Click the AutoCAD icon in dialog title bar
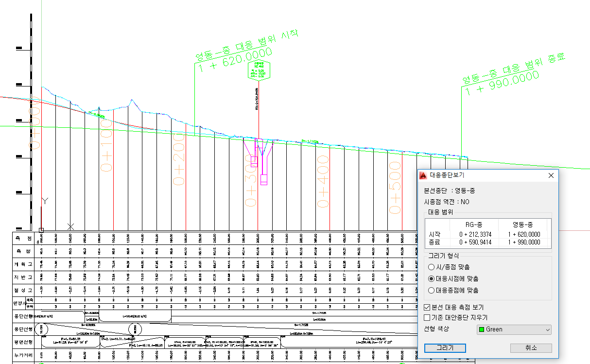The height and width of the screenshot is (364, 590). 423,176
